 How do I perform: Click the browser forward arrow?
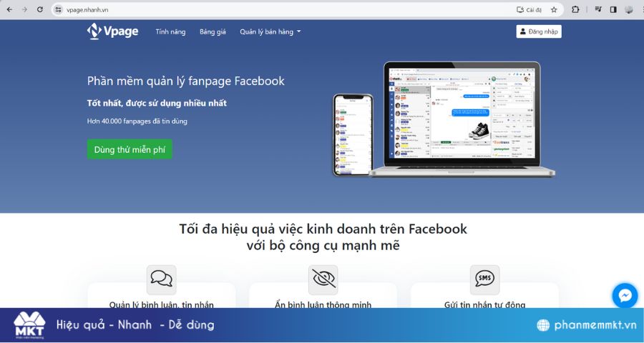point(24,9)
